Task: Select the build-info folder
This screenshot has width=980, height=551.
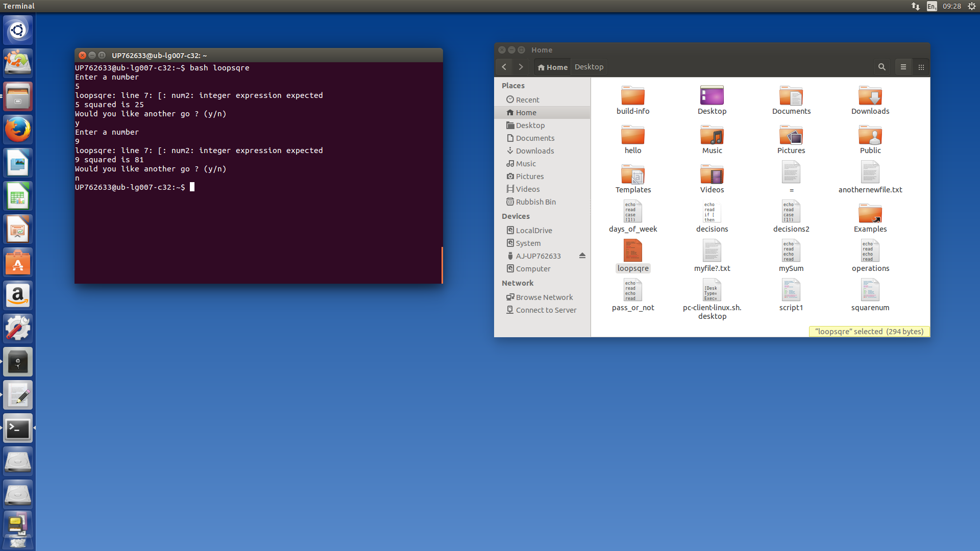Action: click(633, 100)
